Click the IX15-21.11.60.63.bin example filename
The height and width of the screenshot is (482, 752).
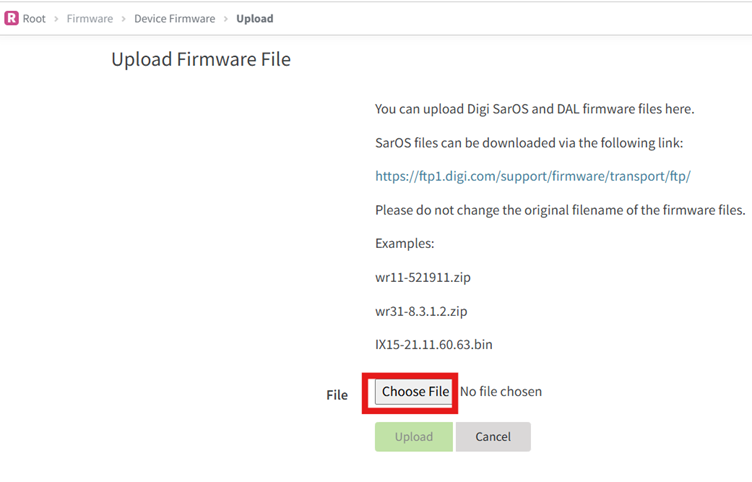pos(433,345)
